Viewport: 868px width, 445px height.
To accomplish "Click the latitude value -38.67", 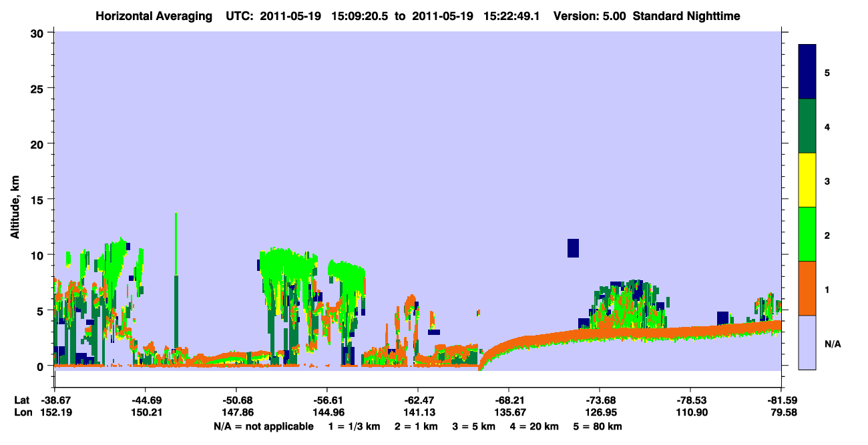I will [x=54, y=400].
